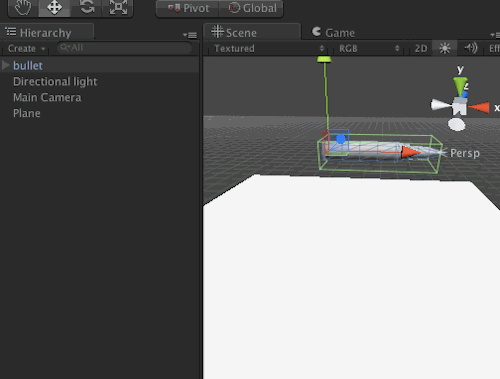
Task: Open the scene Effects dropdown
Action: click(x=494, y=49)
